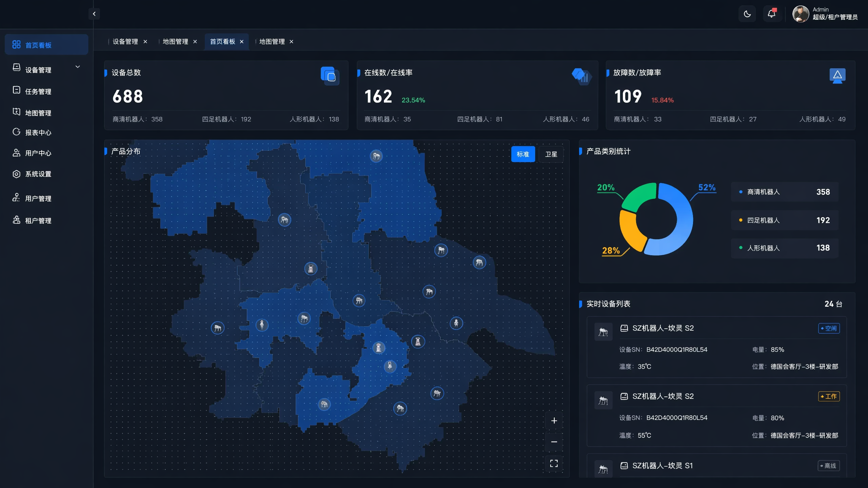Viewport: 868px width, 488px height.
Task: Click the topmost robot marker on the map
Action: tap(376, 156)
